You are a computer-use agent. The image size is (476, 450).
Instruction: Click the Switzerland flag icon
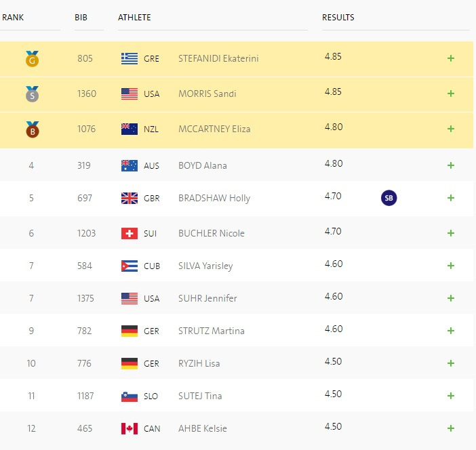coord(129,233)
